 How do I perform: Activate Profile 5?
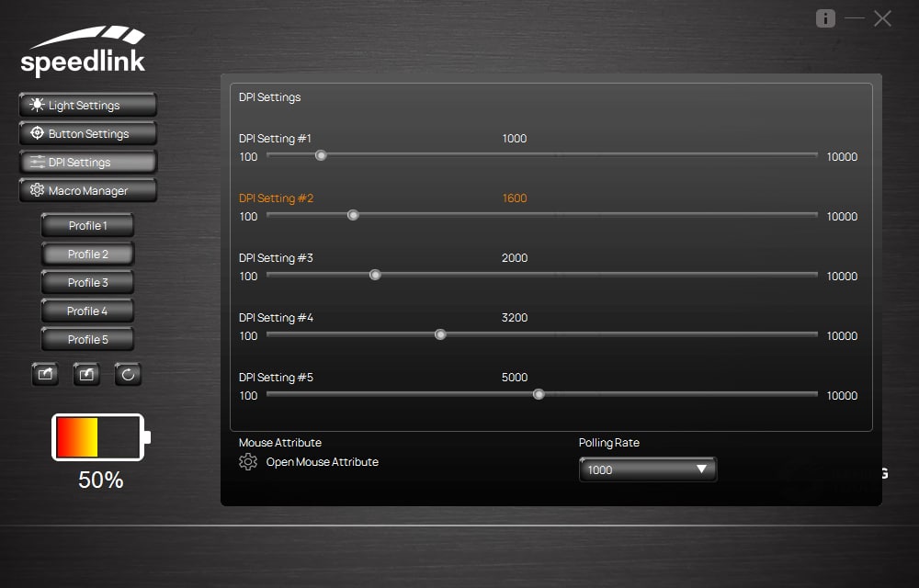(x=87, y=340)
